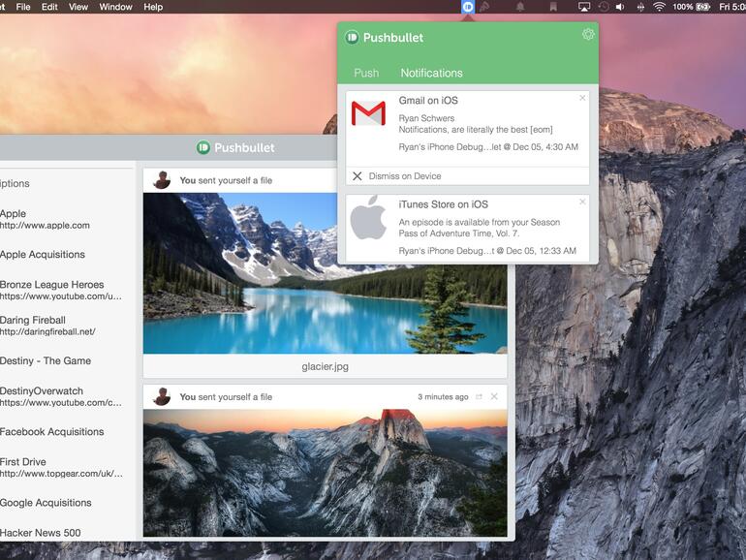Image resolution: width=746 pixels, height=560 pixels.
Task: Click the bookmark icon in menu bar
Action: 553,7
